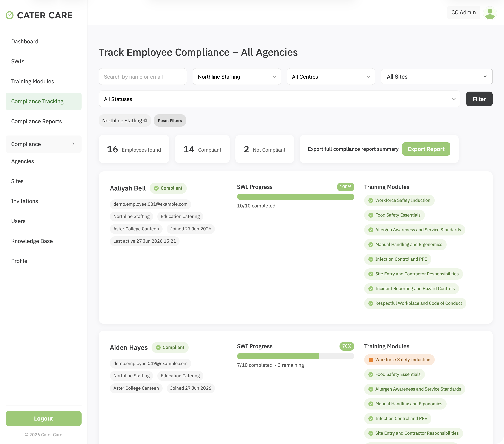Click the Cater Care logo checkmark icon
Image resolution: width=504 pixels, height=444 pixels.
click(10, 15)
